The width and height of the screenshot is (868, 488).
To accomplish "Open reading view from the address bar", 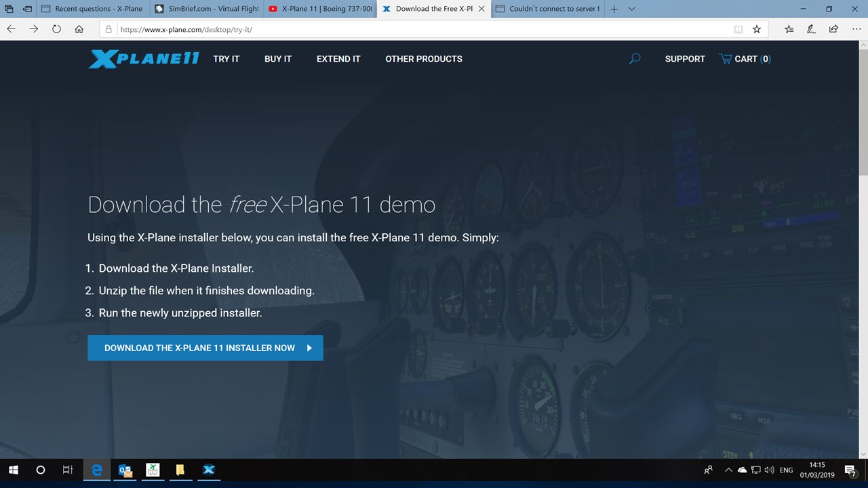I will click(x=738, y=29).
